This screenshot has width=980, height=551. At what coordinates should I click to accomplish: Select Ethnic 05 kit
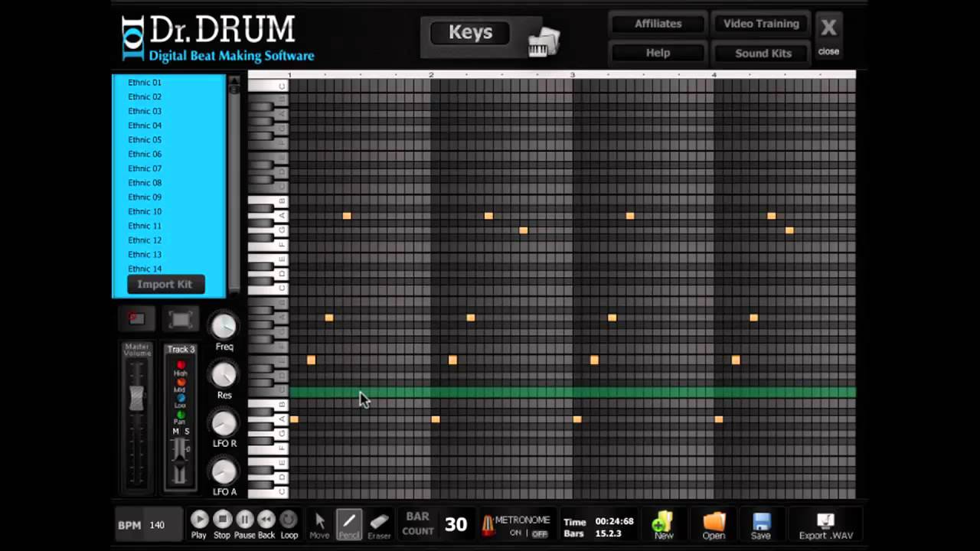(145, 140)
